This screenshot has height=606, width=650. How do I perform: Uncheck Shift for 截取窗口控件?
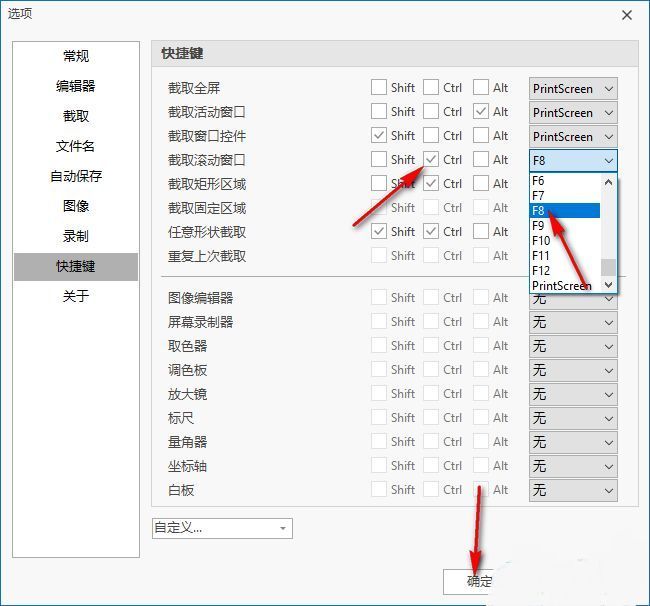pyautogui.click(x=379, y=136)
